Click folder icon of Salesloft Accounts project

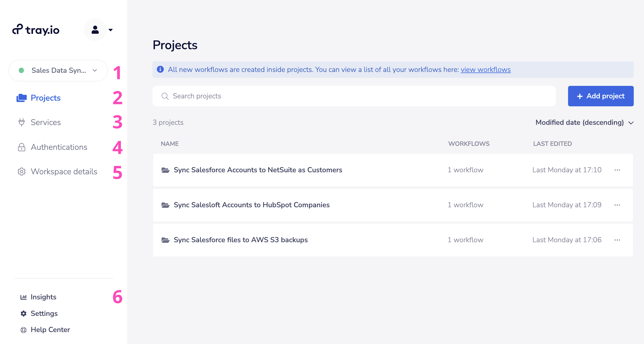165,205
